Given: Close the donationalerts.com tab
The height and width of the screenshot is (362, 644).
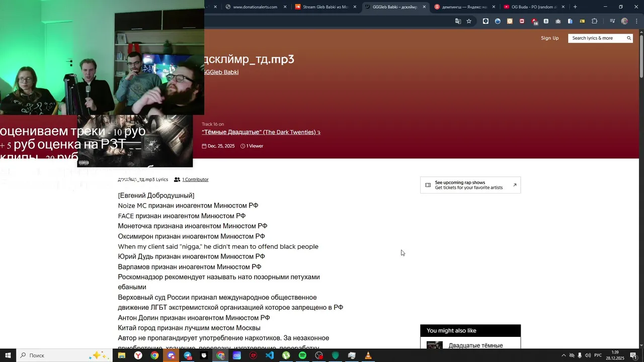Looking at the screenshot, I should pos(285,7).
